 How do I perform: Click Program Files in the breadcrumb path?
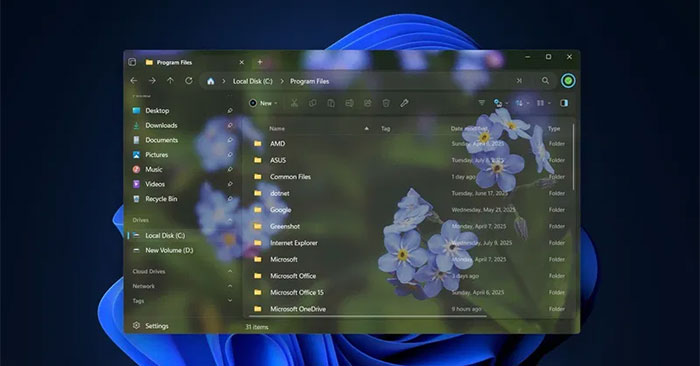309,81
